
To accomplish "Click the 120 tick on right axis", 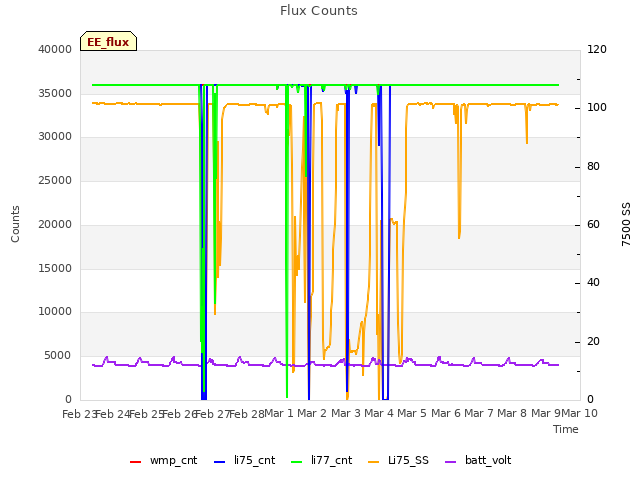I will (x=597, y=49).
